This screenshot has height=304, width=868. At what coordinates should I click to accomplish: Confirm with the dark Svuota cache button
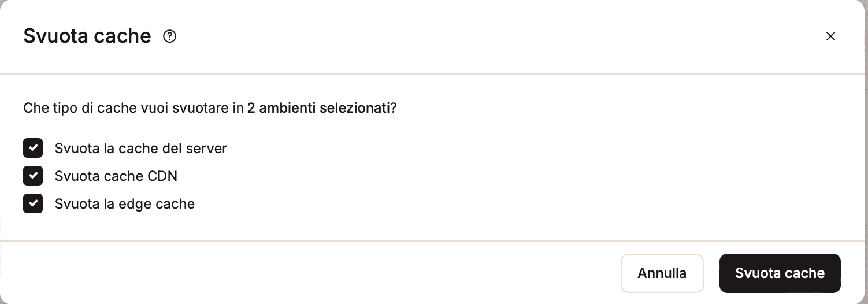[780, 273]
